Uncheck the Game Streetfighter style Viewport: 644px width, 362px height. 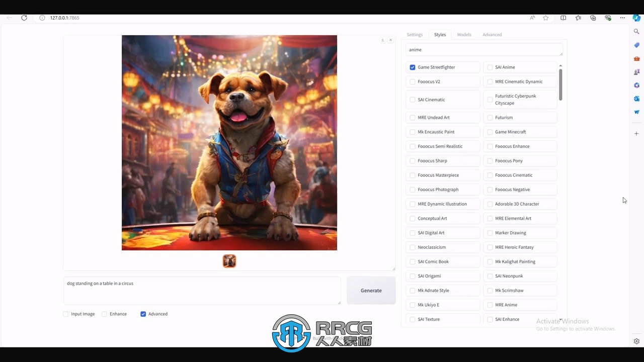(x=413, y=67)
